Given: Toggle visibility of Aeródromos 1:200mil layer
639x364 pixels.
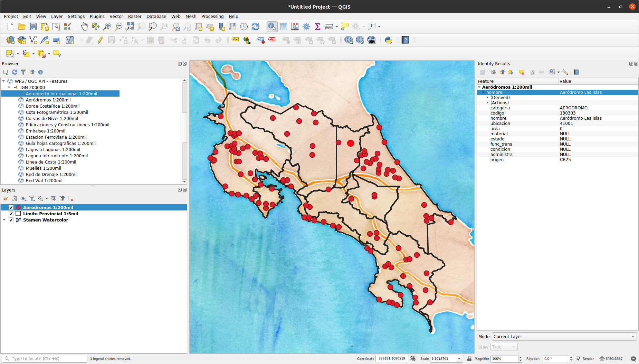Looking at the screenshot, I should click(x=11, y=207).
